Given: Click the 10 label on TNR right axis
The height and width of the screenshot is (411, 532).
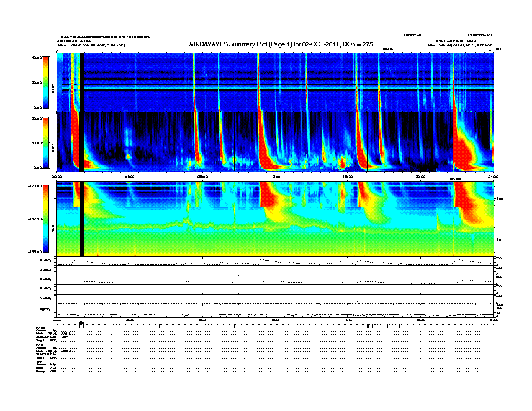Looking at the screenshot, I should [498, 240].
